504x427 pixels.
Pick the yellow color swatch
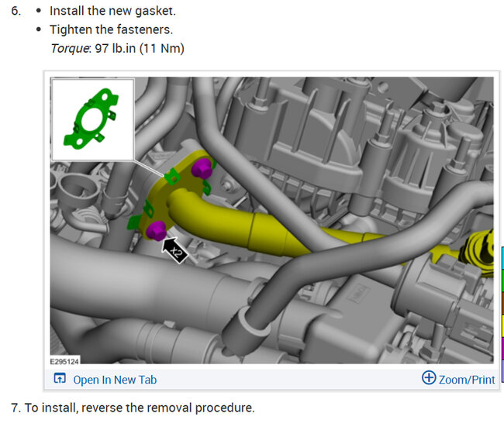pos(502,325)
